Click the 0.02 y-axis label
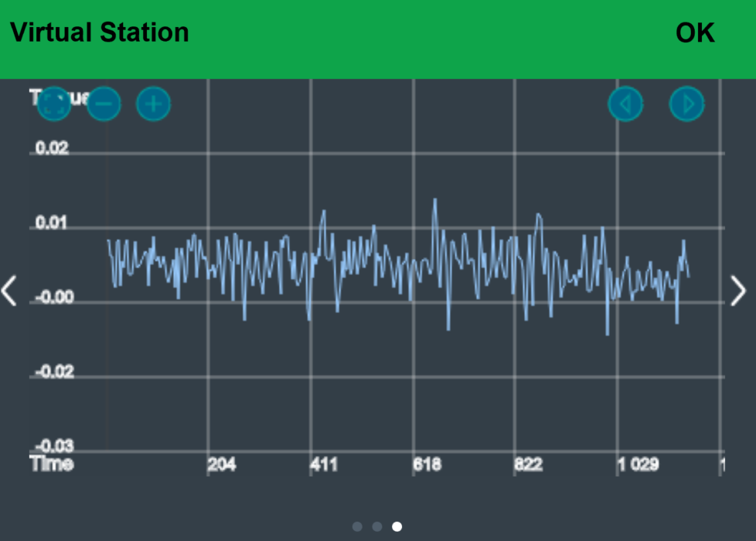This screenshot has height=541, width=756. [x=52, y=148]
